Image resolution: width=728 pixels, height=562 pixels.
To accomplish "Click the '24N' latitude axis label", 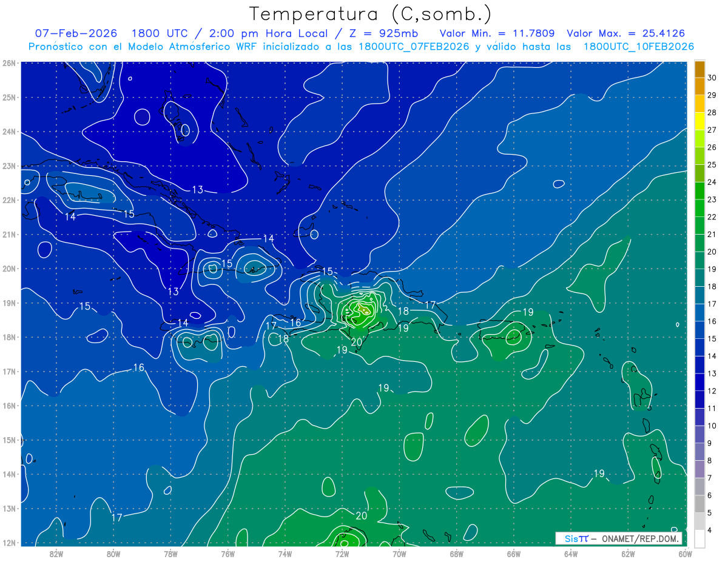I will [9, 132].
